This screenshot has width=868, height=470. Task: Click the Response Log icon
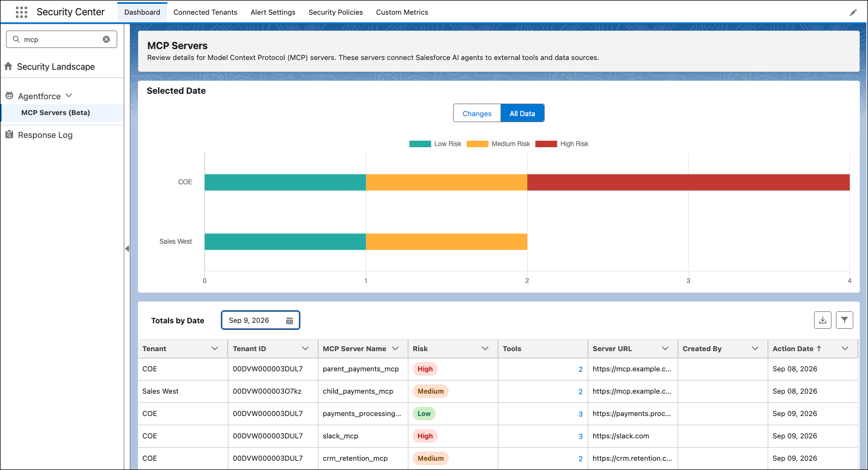click(9, 134)
